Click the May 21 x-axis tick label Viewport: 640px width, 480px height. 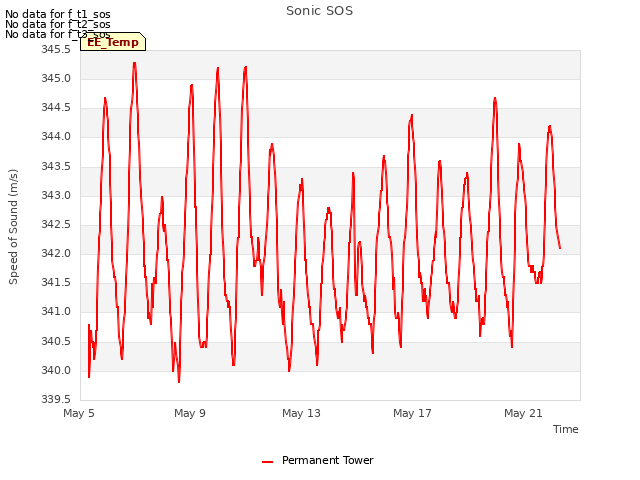523,413
